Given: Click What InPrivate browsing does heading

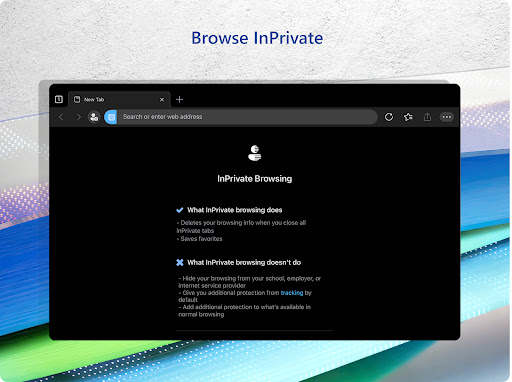Looking at the screenshot, I should [x=235, y=210].
